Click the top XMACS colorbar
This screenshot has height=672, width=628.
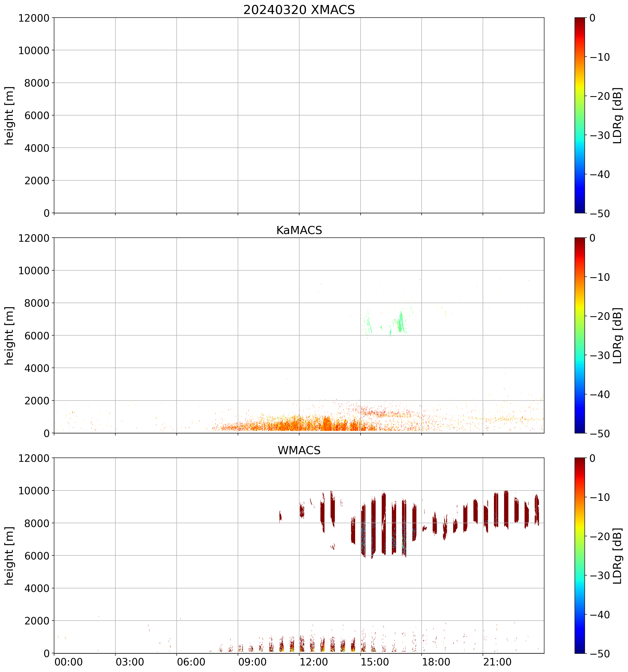579,115
